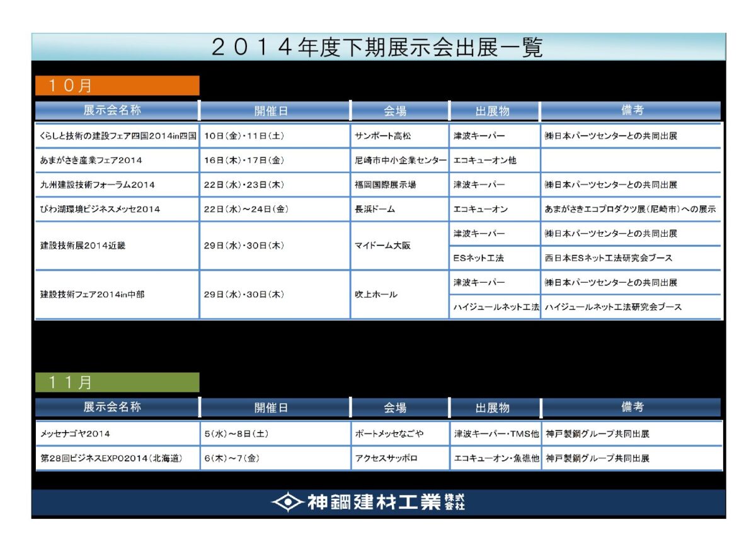
Task: Select the green 11月 section label
Action: coord(117,382)
